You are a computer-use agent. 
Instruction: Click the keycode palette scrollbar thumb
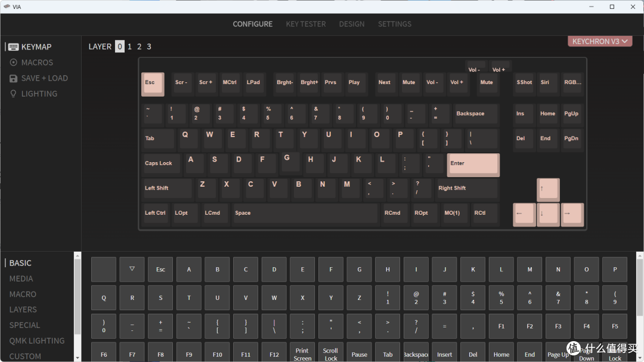[x=640, y=287]
